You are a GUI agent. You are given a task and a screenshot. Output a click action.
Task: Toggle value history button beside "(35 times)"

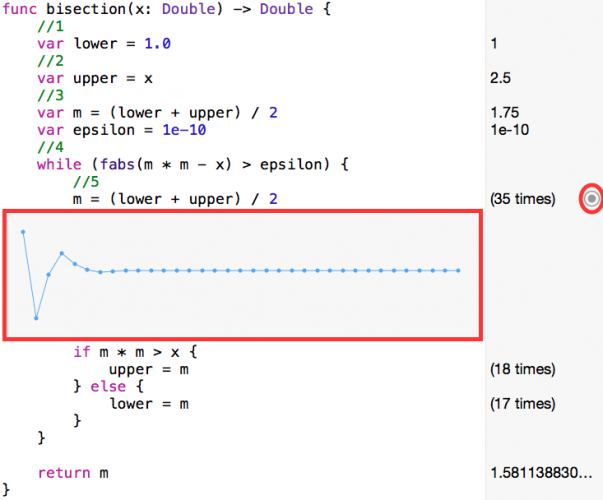pyautogui.click(x=591, y=199)
